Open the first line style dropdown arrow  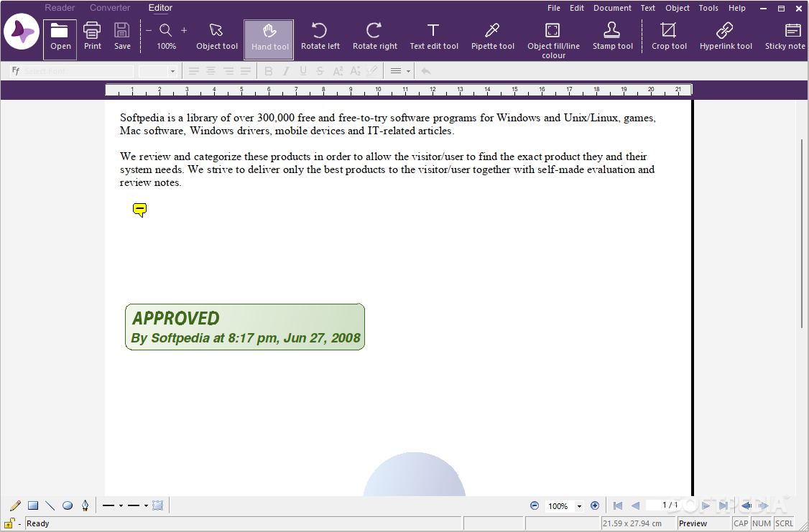tap(121, 505)
